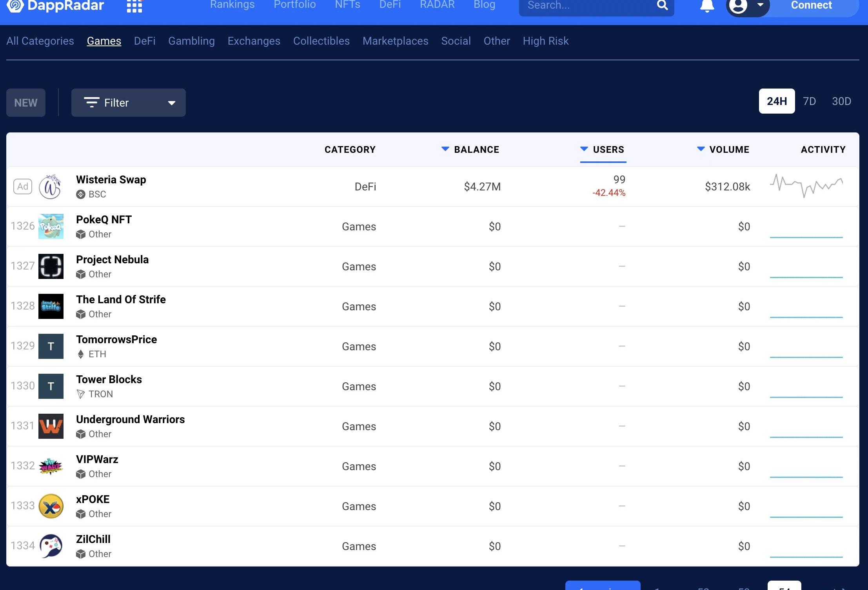The width and height of the screenshot is (868, 590).
Task: Open the NFTs menu
Action: pos(347,5)
